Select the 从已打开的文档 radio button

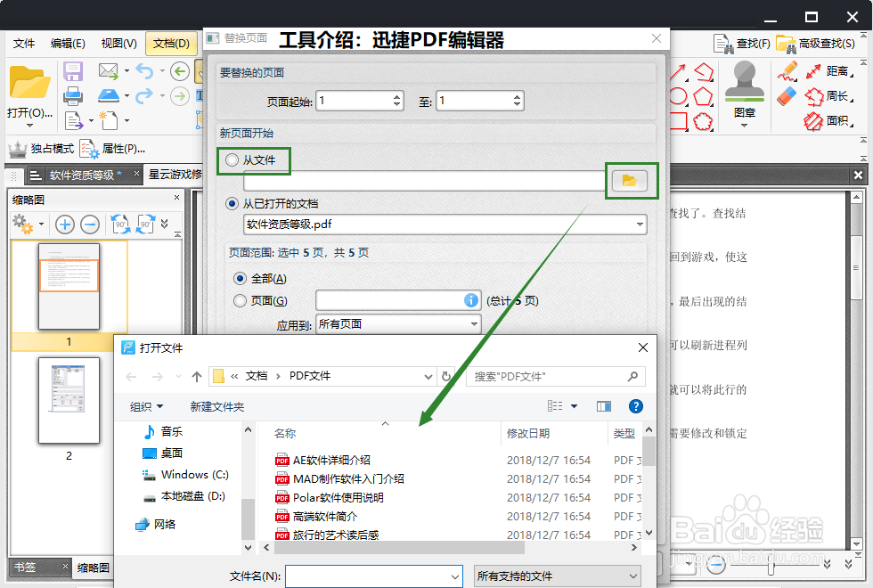point(232,204)
